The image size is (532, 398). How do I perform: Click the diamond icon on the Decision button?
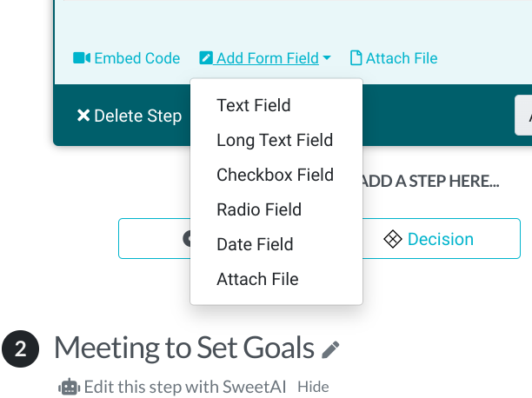coord(392,239)
